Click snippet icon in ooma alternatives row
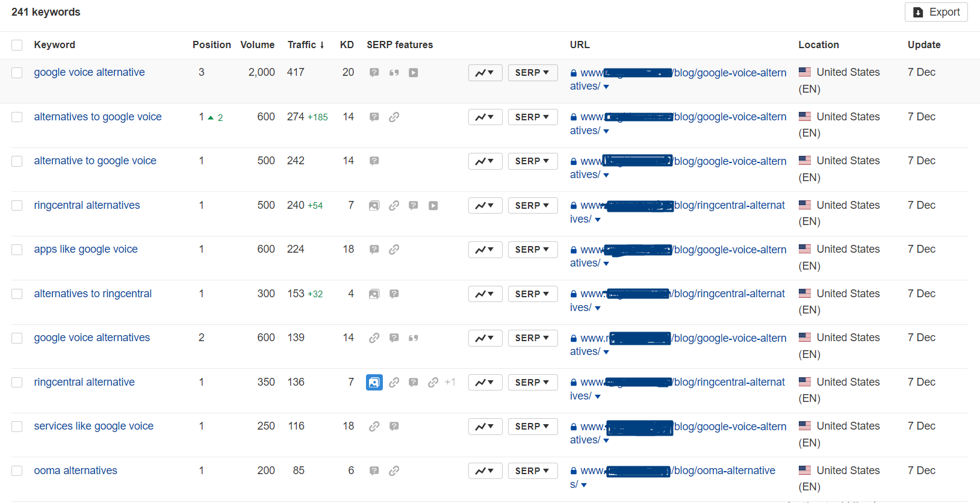This screenshot has height=503, width=980. click(374, 471)
